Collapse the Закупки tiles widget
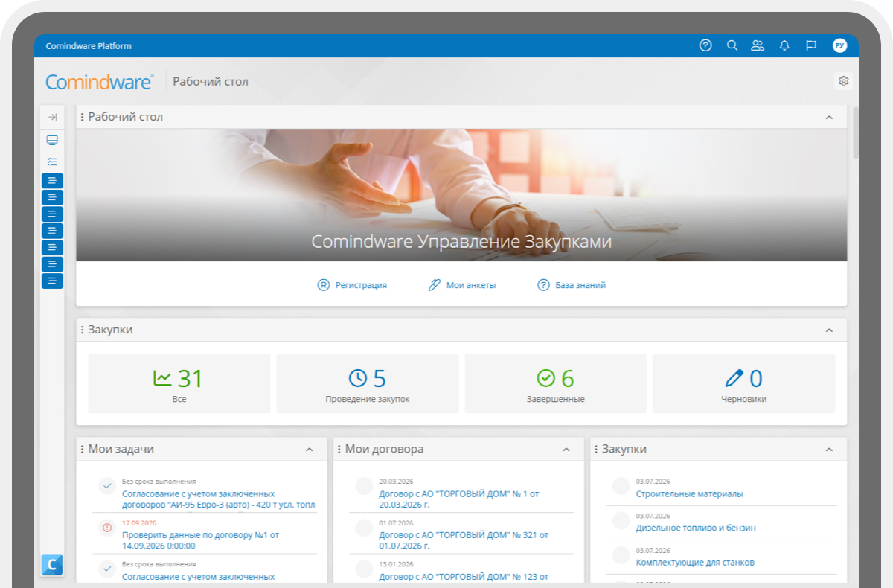This screenshot has height=588, width=893. pos(829,330)
